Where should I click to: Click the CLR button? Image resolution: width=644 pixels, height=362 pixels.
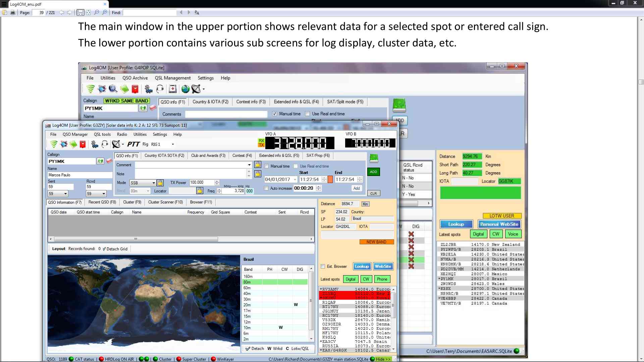[x=373, y=193]
